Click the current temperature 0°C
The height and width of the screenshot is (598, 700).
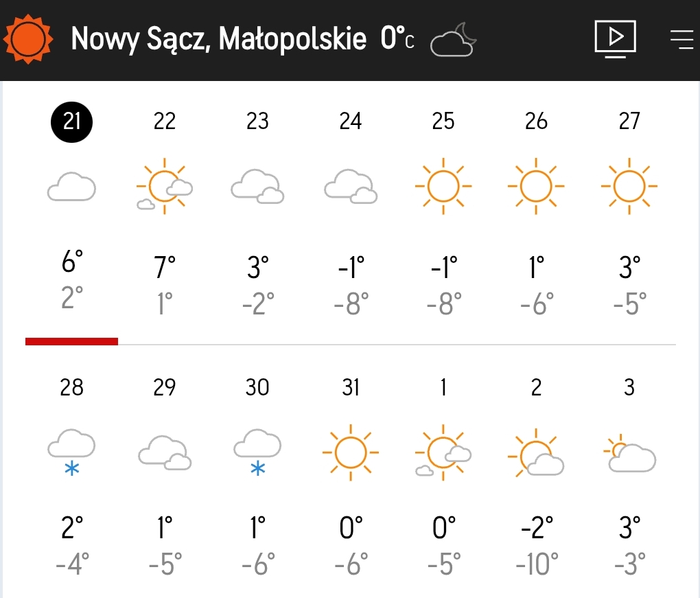click(397, 40)
